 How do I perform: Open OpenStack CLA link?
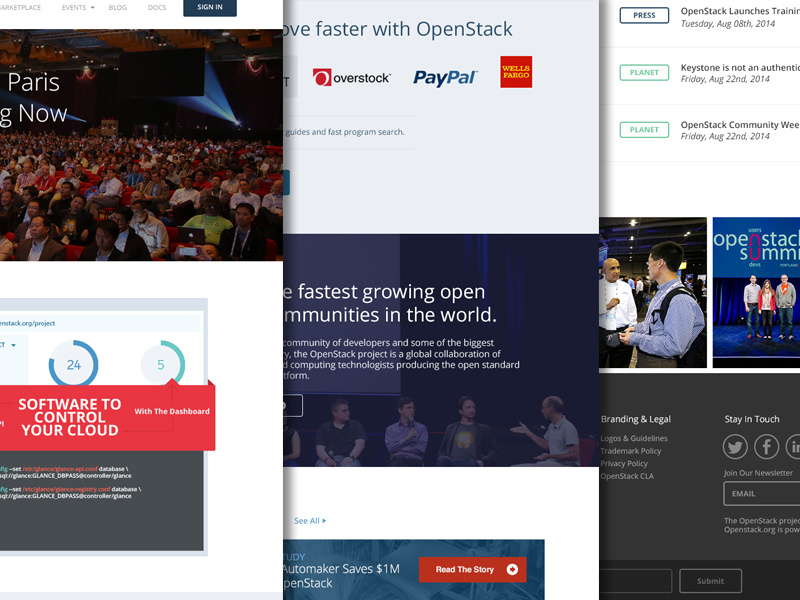[627, 476]
